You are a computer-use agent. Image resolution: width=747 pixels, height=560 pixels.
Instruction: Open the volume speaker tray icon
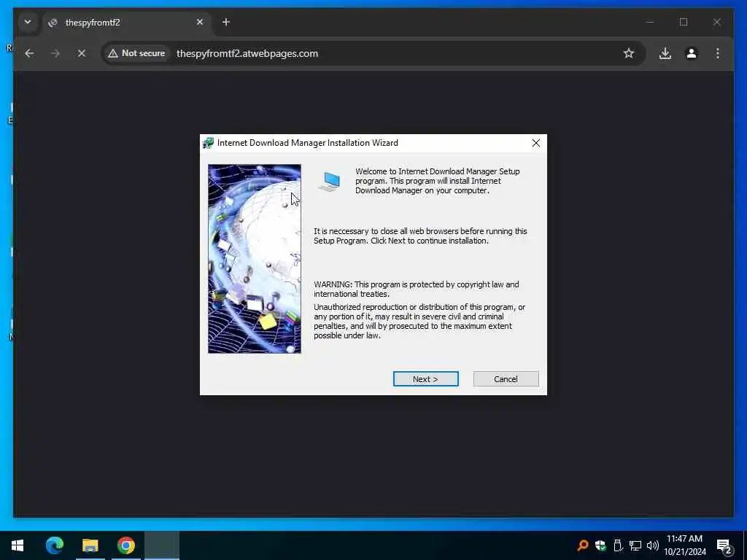click(653, 545)
